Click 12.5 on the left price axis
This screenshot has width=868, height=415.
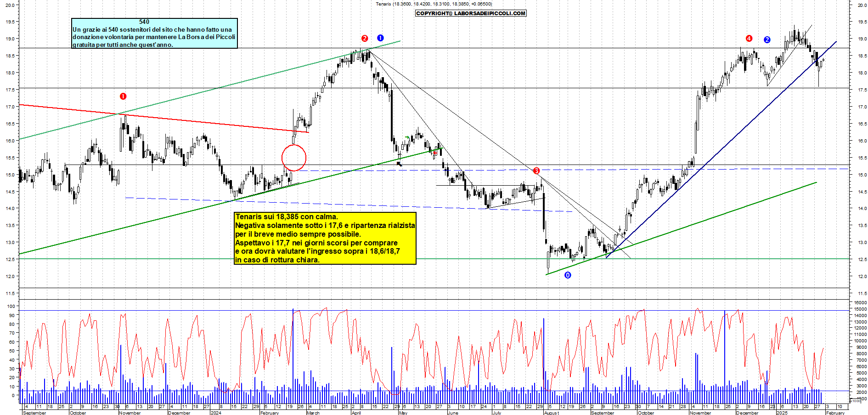[10, 260]
